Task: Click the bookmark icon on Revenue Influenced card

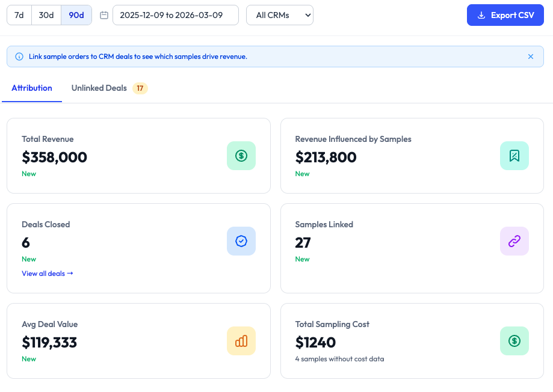Action: (514, 156)
